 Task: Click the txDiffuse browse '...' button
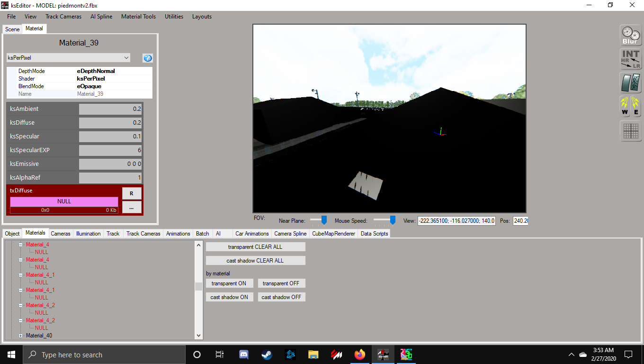[132, 208]
